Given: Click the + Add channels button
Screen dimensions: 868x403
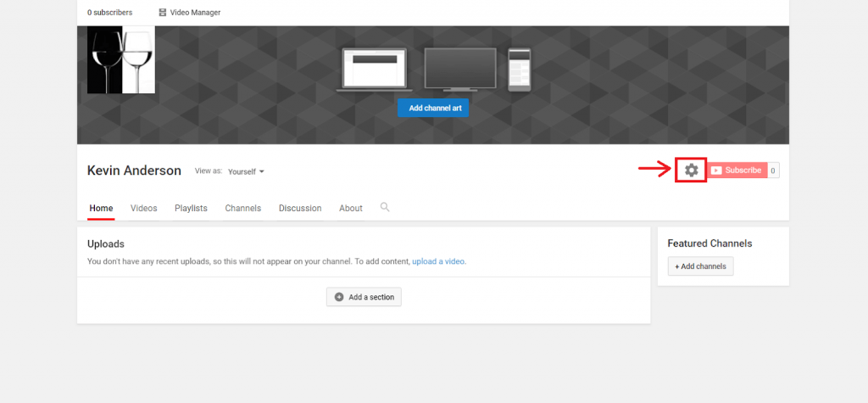Looking at the screenshot, I should 700,266.
